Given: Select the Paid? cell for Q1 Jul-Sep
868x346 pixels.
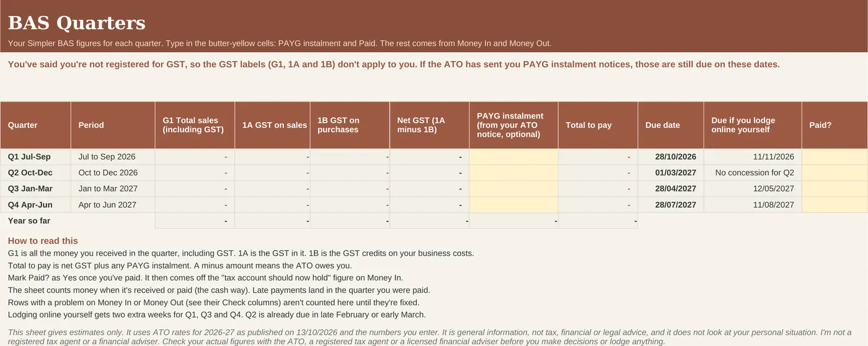Looking at the screenshot, I should point(835,157).
